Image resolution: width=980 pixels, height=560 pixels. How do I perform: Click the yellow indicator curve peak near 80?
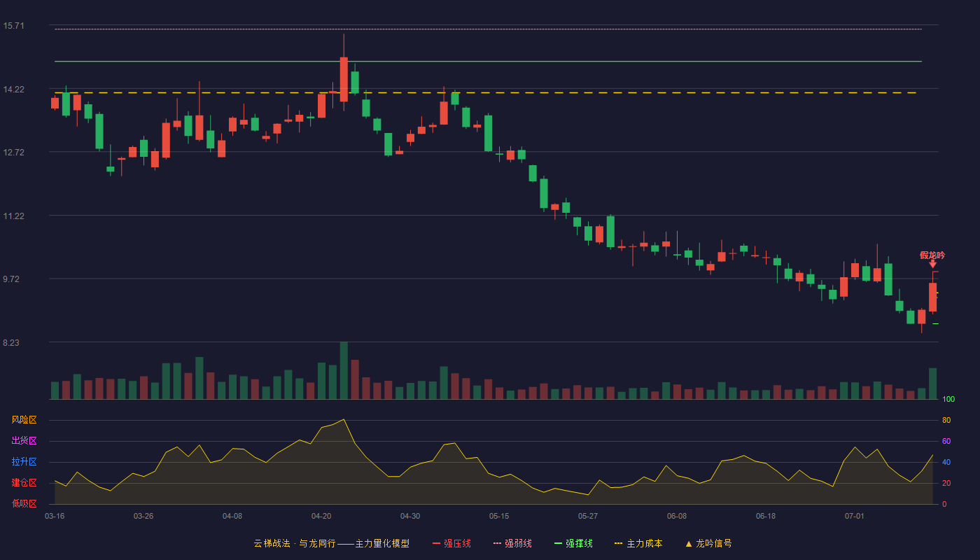pos(344,420)
